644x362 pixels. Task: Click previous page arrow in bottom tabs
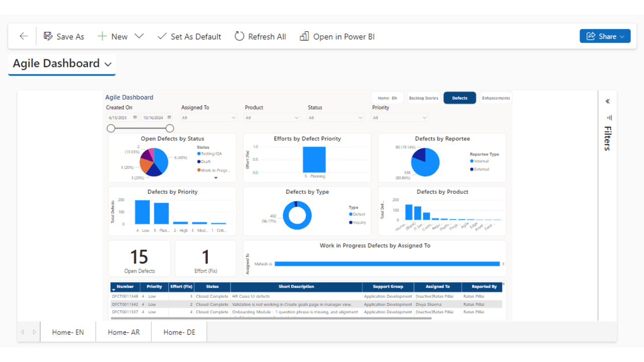point(22,332)
